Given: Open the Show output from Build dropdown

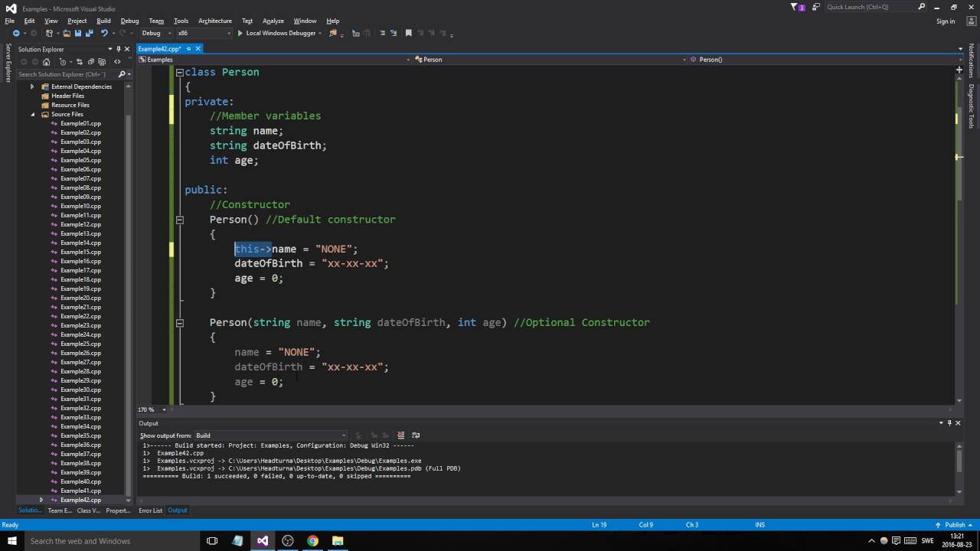Looking at the screenshot, I should (x=269, y=435).
